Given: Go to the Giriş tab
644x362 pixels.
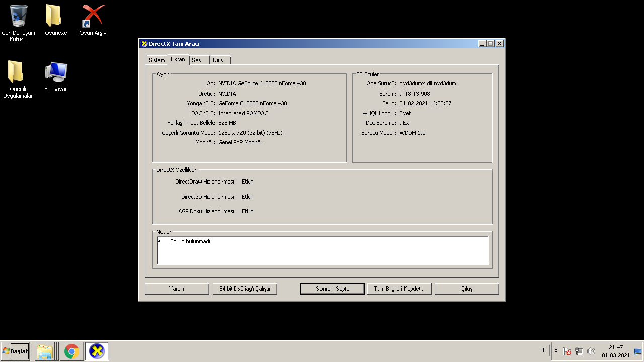Looking at the screenshot, I should tap(220, 60).
